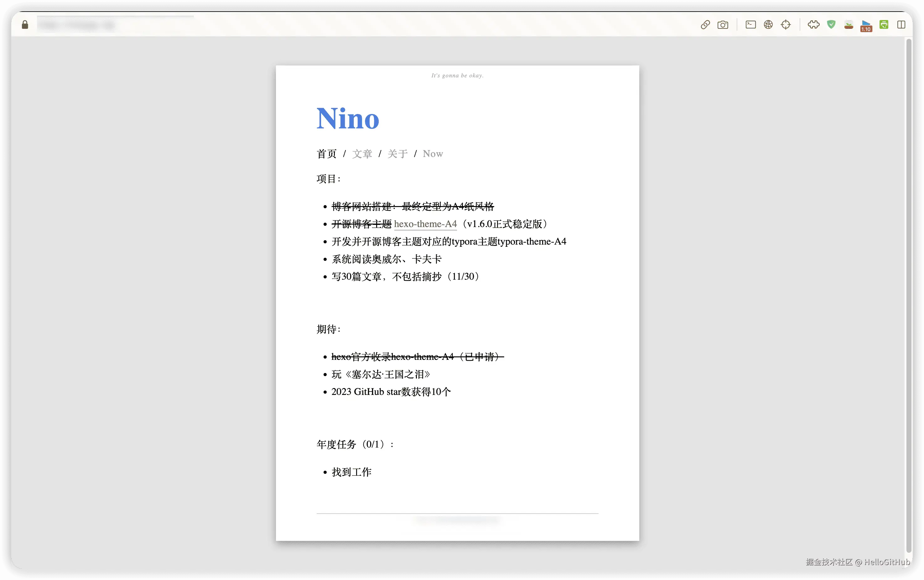Image resolution: width=924 pixels, height=580 pixels.
Task: Open the 关于 navigation item
Action: point(397,154)
